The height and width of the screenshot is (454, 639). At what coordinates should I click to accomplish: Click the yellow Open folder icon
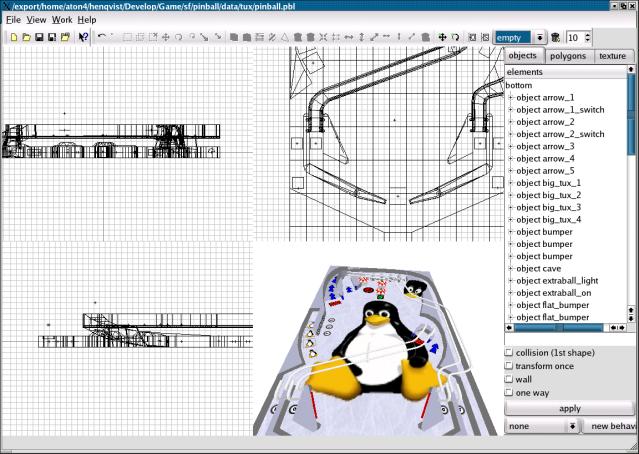tap(26, 37)
